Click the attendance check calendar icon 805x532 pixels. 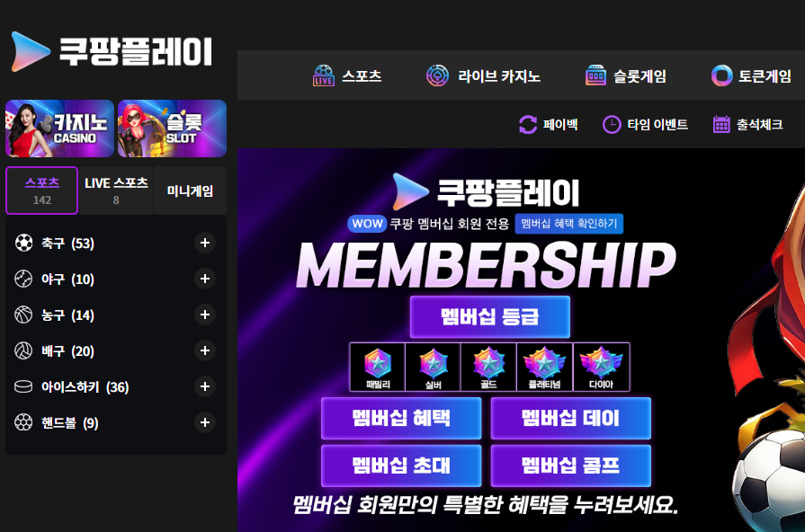click(x=721, y=124)
